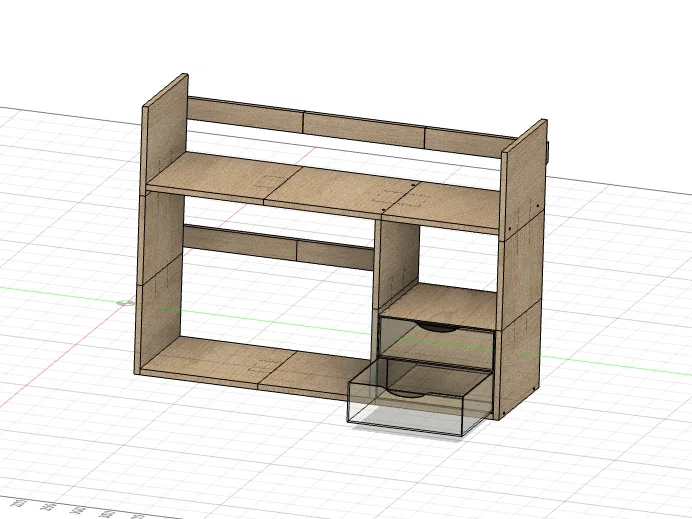Select the long top shelf board
The image size is (692, 519).
click(324, 191)
